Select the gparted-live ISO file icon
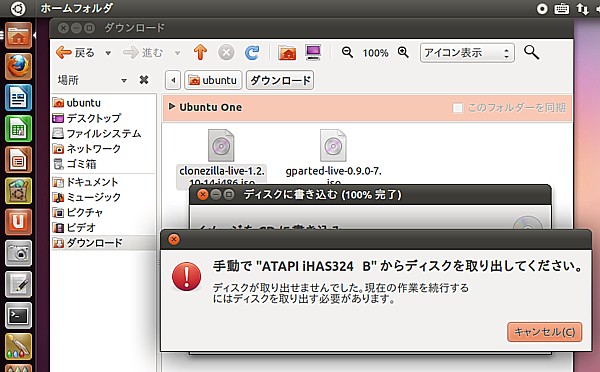600x372 pixels. 333,145
